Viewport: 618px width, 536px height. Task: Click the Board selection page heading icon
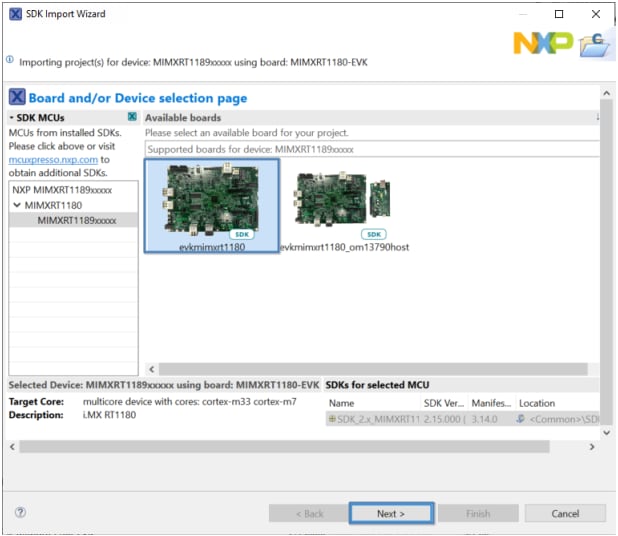pyautogui.click(x=17, y=97)
